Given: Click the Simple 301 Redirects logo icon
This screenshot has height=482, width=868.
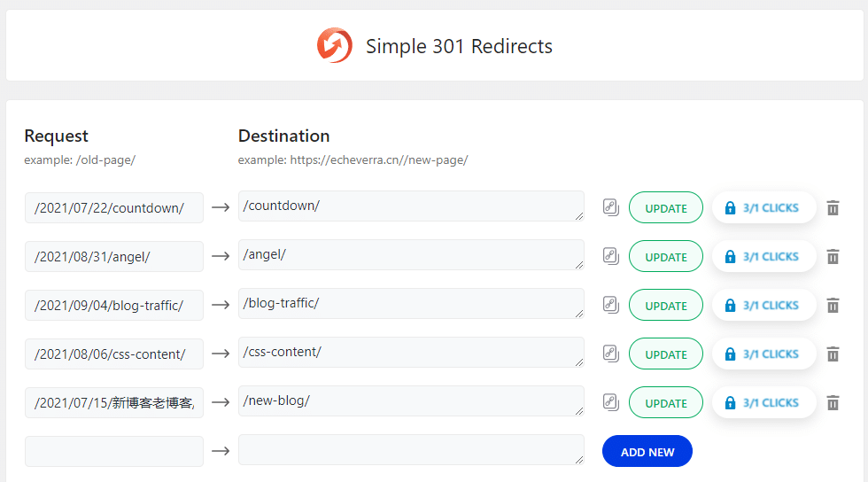Looking at the screenshot, I should (335, 46).
